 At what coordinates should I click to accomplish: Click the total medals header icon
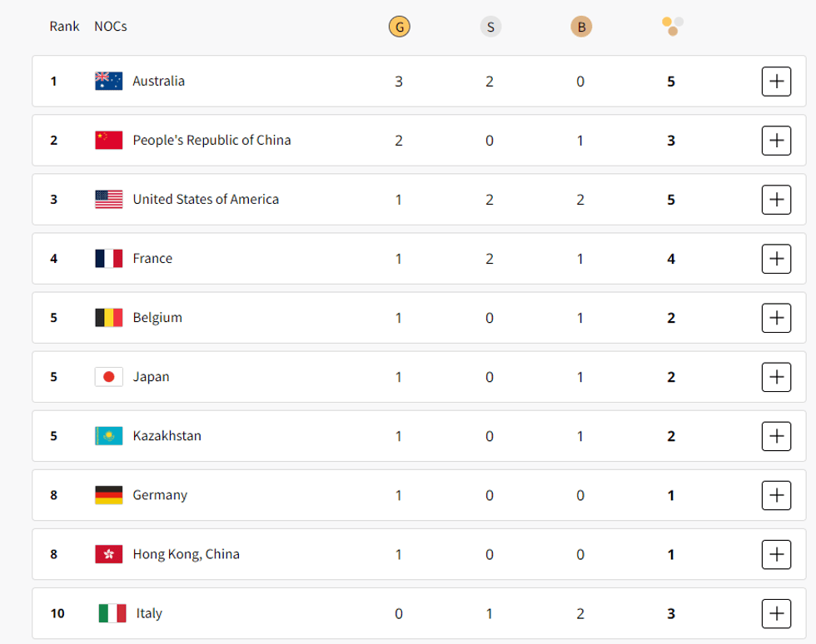(673, 27)
